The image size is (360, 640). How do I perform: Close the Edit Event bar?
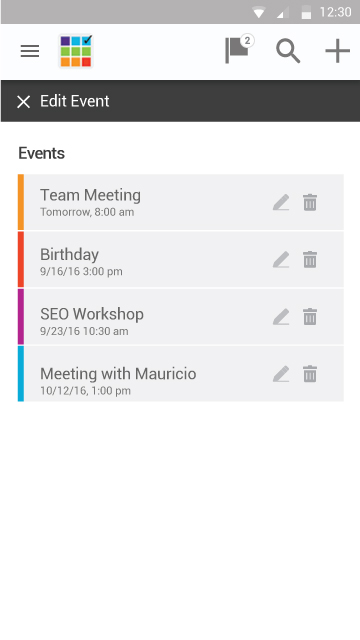coord(24,102)
